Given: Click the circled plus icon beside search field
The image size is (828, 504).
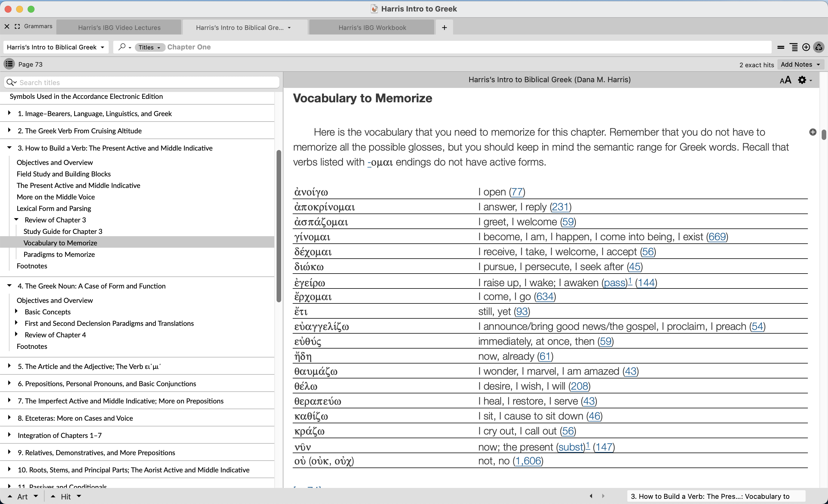Looking at the screenshot, I should [x=806, y=47].
